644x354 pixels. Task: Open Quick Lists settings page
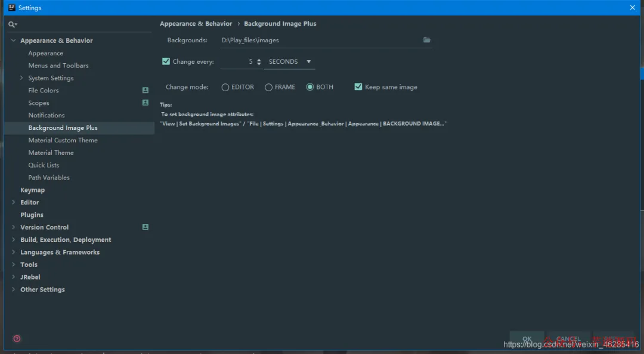[44, 165]
